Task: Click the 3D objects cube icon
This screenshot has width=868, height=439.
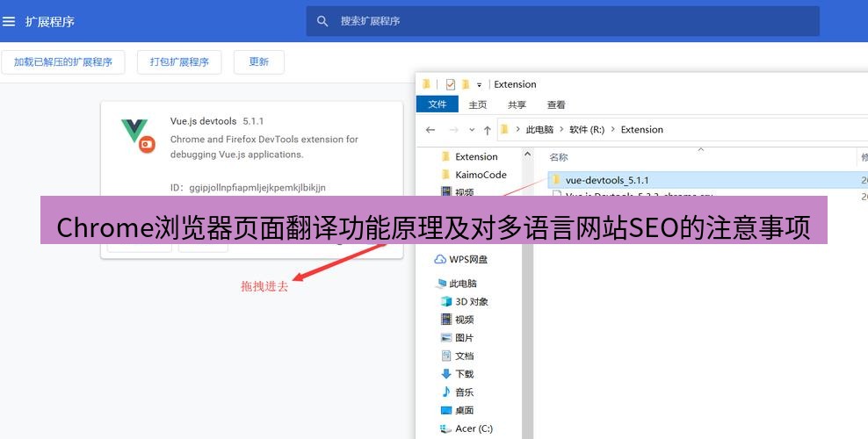Action: point(446,301)
